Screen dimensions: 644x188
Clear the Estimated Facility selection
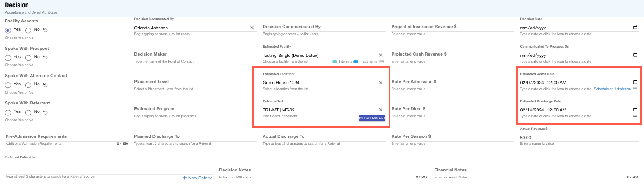click(381, 55)
